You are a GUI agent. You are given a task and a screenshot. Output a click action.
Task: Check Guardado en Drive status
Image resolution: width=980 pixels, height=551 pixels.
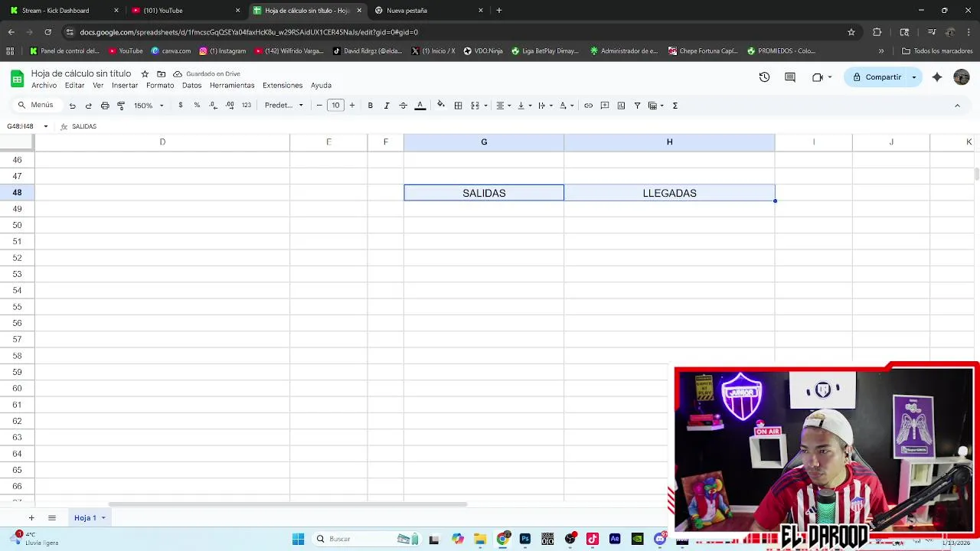(207, 73)
